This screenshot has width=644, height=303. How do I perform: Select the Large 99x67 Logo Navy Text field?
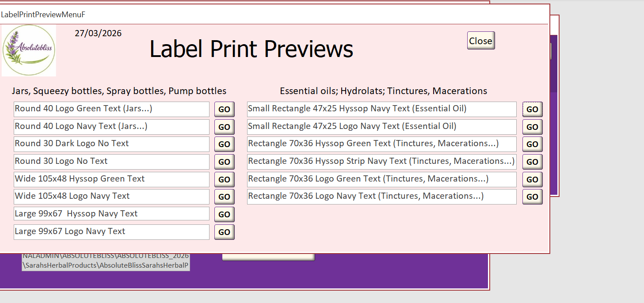(x=111, y=232)
